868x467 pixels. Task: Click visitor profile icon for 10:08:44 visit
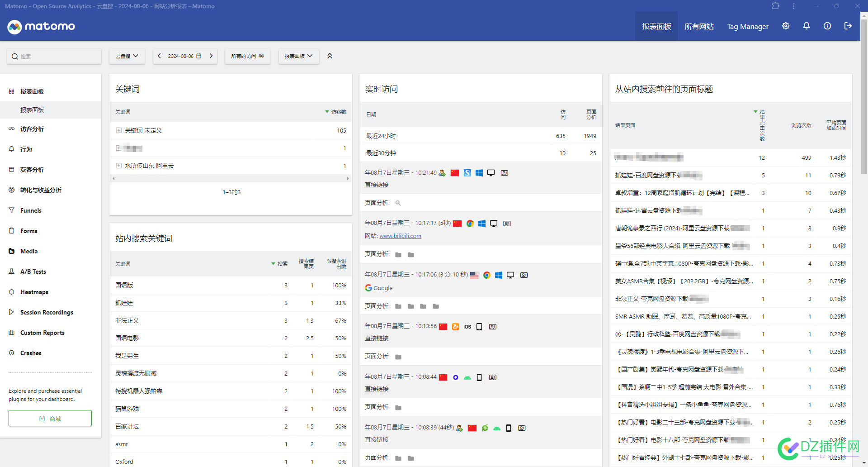pyautogui.click(x=493, y=377)
